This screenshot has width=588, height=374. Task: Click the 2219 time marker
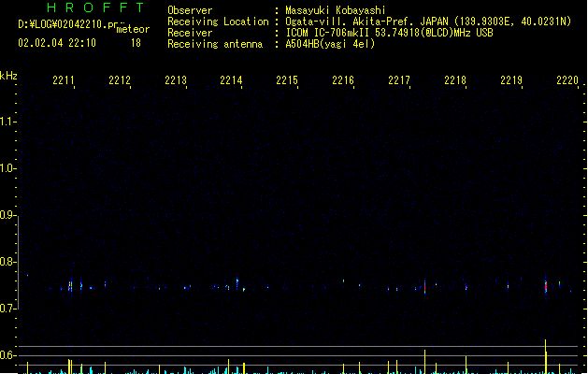(511, 80)
